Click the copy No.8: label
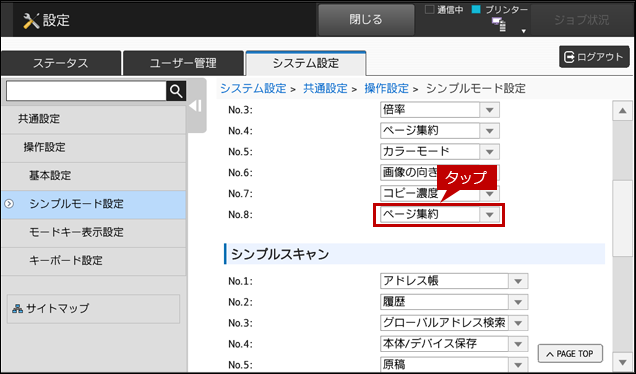 point(240,215)
